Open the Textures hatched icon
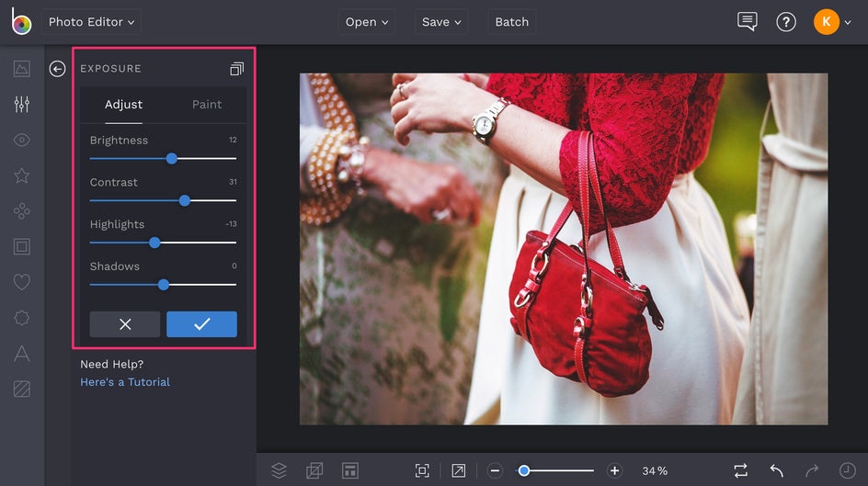The image size is (868, 486). tap(21, 389)
